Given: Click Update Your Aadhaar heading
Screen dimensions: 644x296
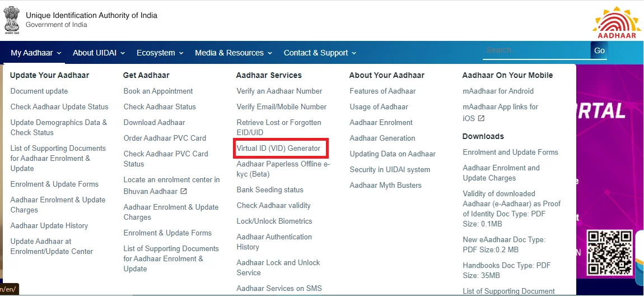Looking at the screenshot, I should click(x=49, y=75).
